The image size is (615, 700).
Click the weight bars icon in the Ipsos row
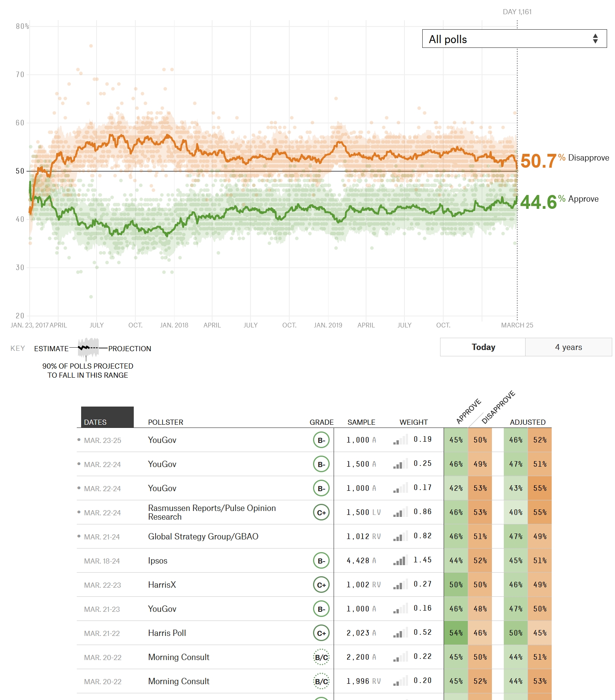click(400, 561)
